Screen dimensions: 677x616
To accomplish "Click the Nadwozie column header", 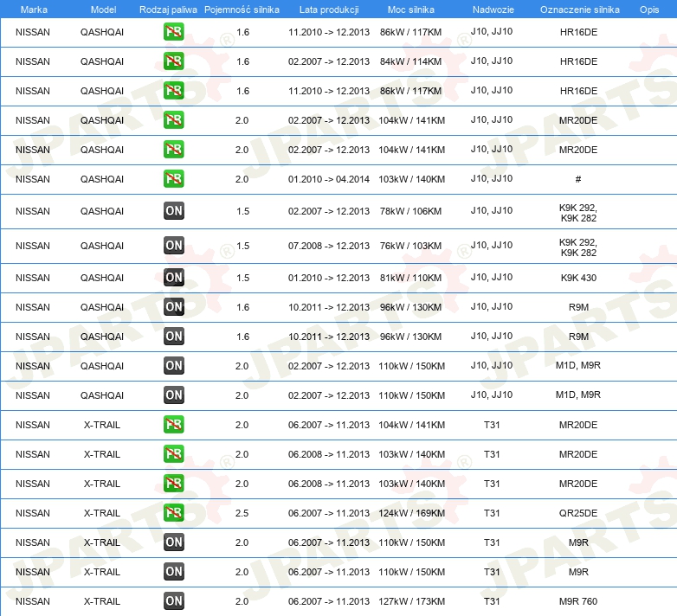I will (x=493, y=10).
